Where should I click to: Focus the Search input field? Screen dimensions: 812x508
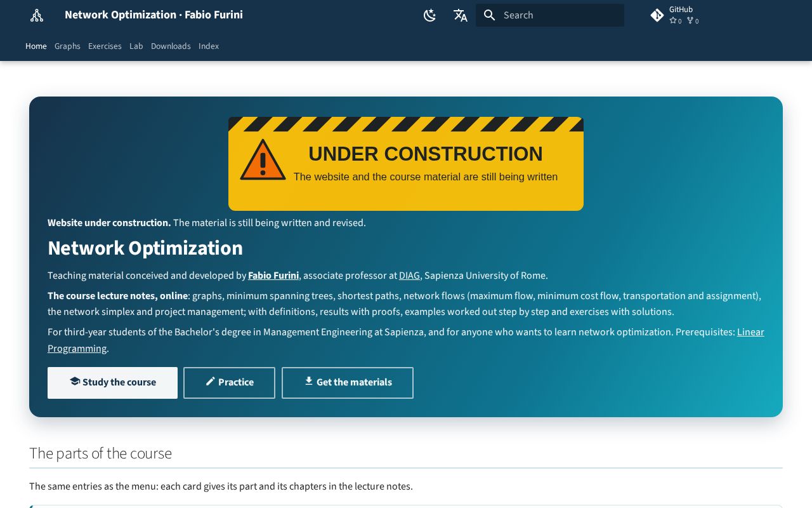(x=550, y=15)
